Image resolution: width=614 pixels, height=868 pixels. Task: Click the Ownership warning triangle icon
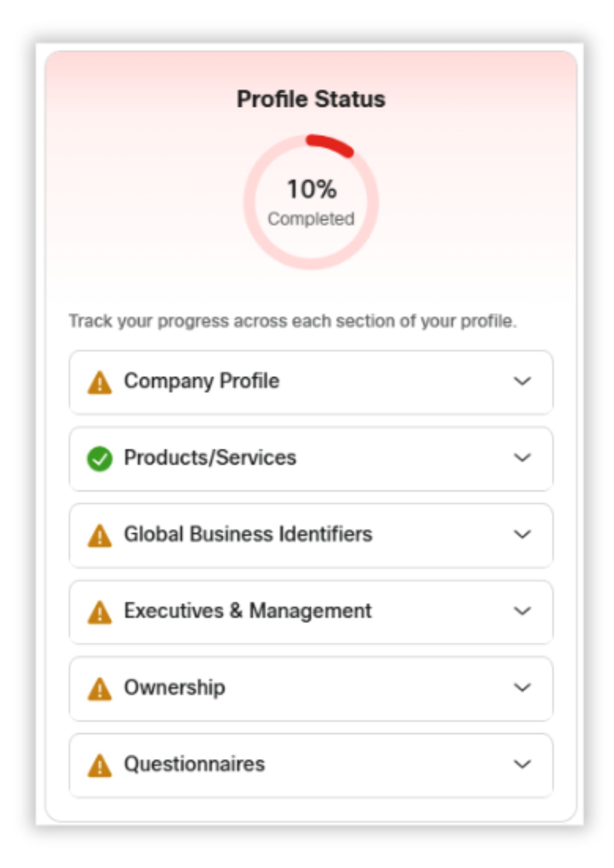(x=99, y=689)
